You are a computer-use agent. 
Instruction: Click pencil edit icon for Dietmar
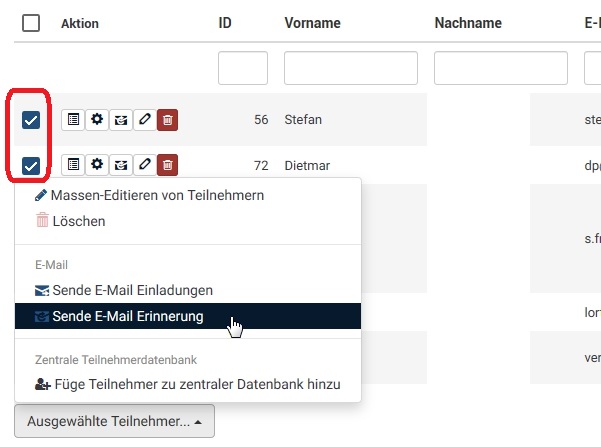[x=145, y=164]
